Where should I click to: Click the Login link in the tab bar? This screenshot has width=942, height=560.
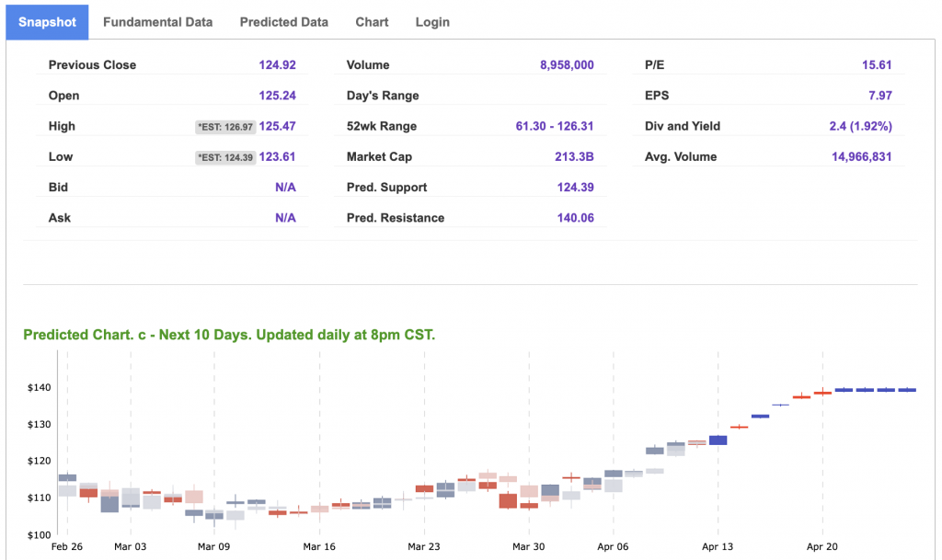(x=432, y=22)
